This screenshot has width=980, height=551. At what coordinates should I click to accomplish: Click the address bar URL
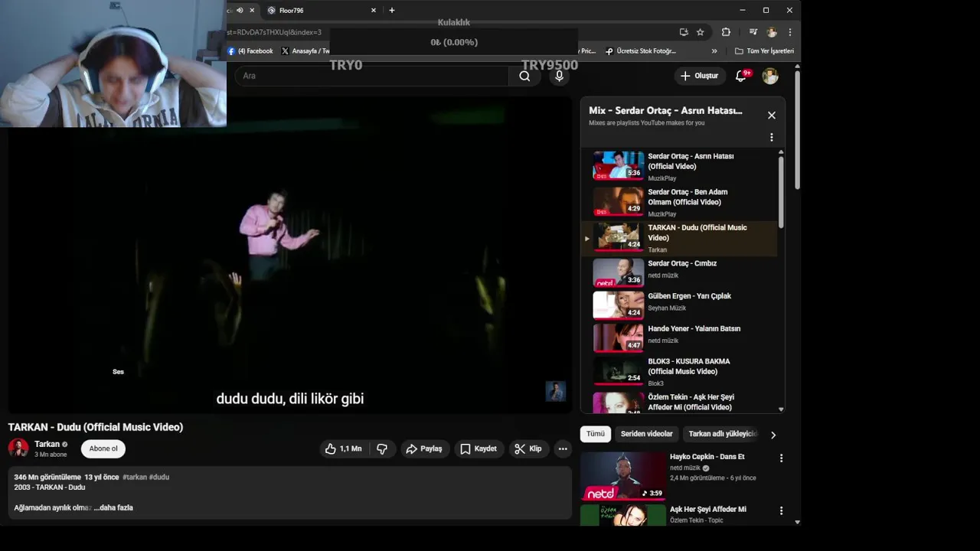coord(274,32)
